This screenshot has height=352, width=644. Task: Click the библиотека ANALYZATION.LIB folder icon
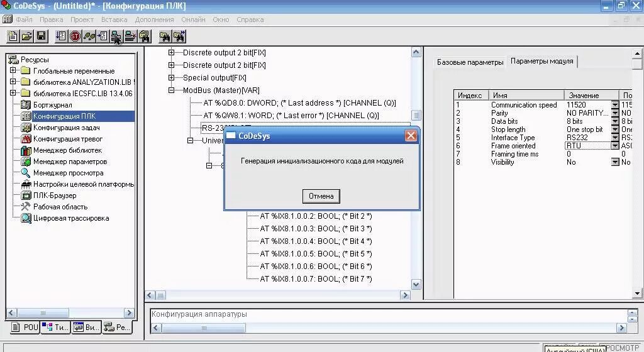click(25, 82)
